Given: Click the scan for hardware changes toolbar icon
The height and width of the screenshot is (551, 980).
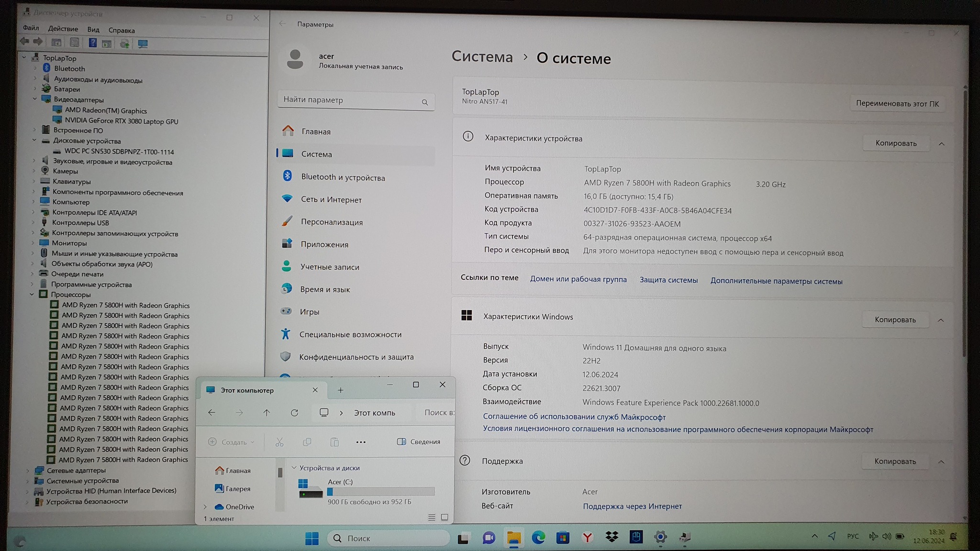Looking at the screenshot, I should (142, 44).
